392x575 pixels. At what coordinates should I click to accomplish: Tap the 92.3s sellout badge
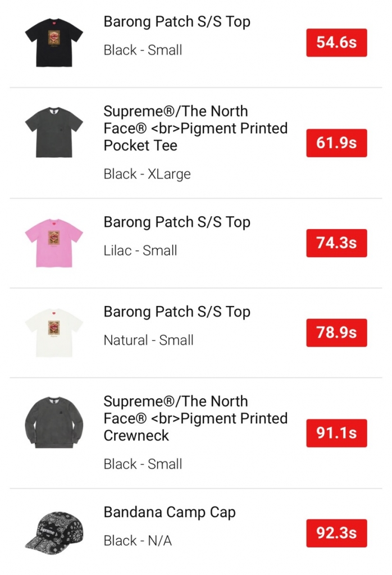(336, 533)
